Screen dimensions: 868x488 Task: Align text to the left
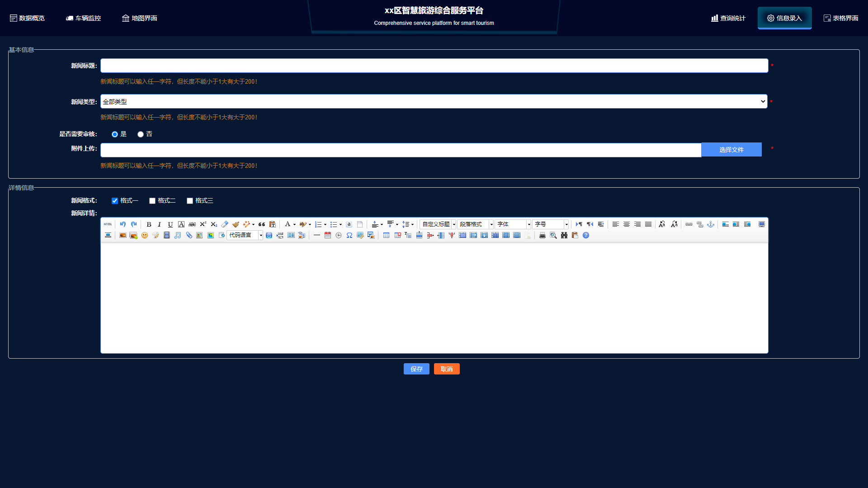pos(616,224)
